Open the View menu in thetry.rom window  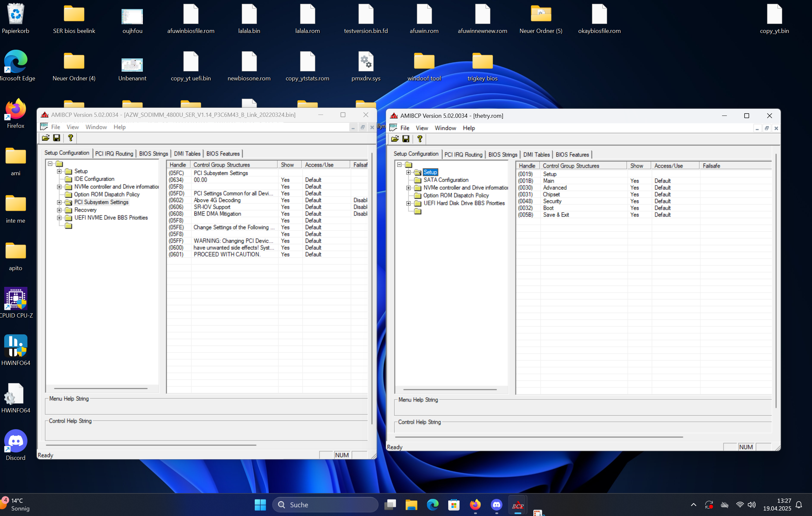pyautogui.click(x=421, y=128)
